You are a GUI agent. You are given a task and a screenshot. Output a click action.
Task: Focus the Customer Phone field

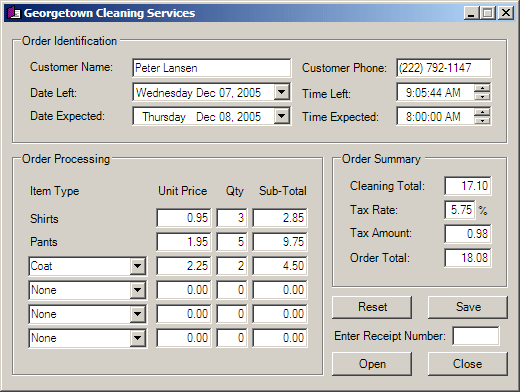tap(444, 68)
